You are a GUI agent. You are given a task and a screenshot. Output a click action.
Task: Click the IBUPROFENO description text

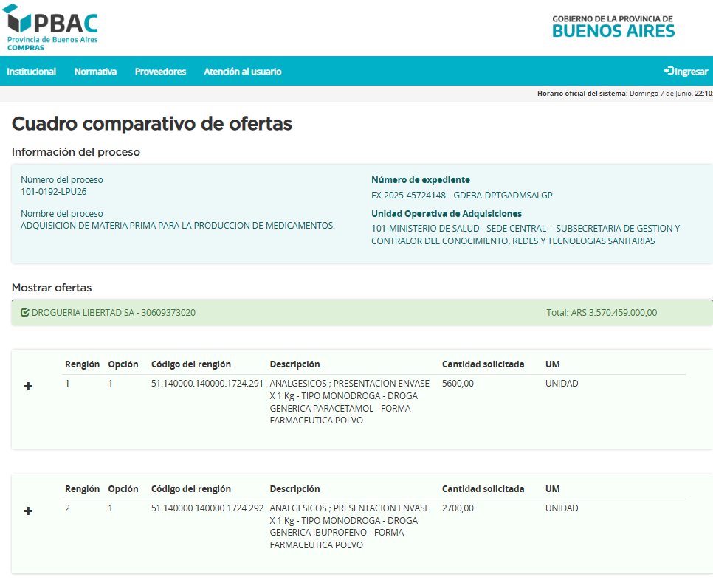click(x=350, y=526)
